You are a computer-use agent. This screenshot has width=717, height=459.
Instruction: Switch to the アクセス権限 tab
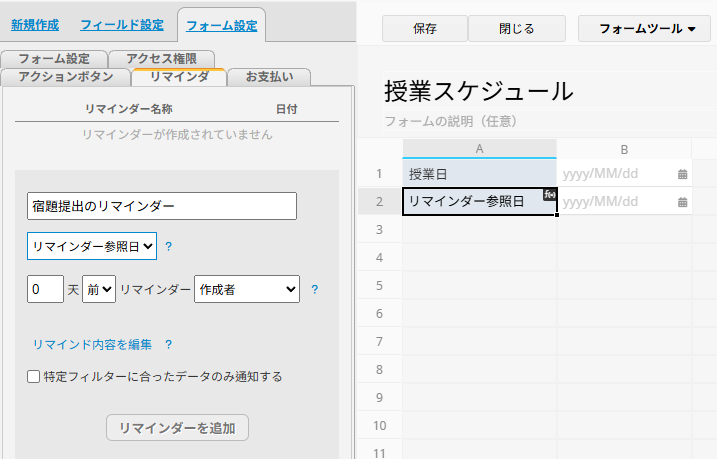click(161, 59)
